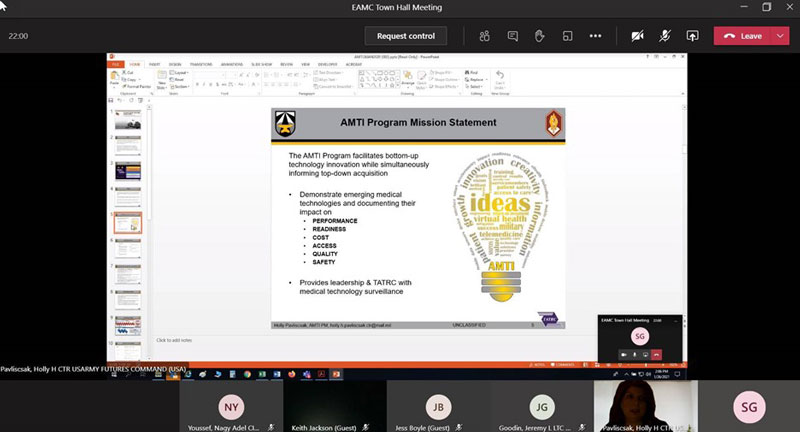The image size is (800, 432).
Task: Open the Shape Effects dropdown
Action: (446, 87)
